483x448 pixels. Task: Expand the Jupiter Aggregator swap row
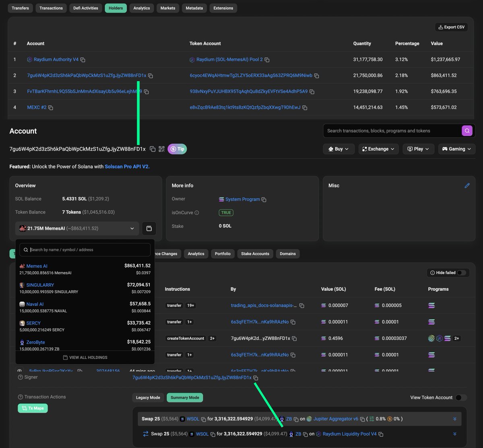(455, 419)
